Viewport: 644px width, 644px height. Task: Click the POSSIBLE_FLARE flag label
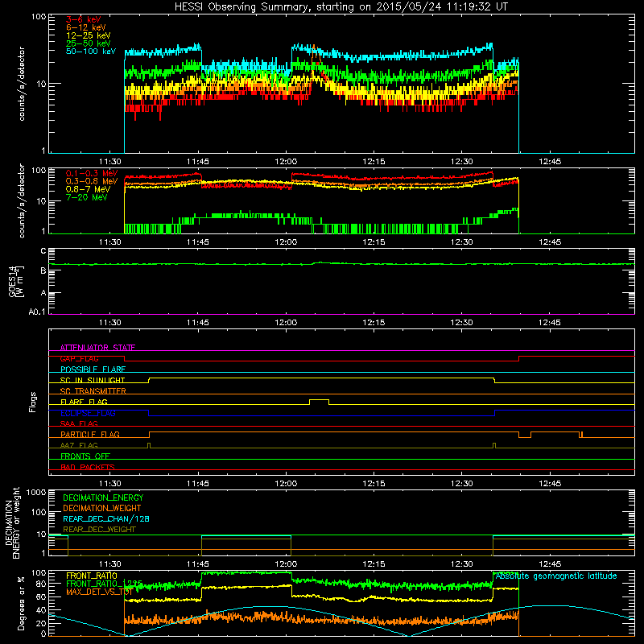tap(93, 369)
